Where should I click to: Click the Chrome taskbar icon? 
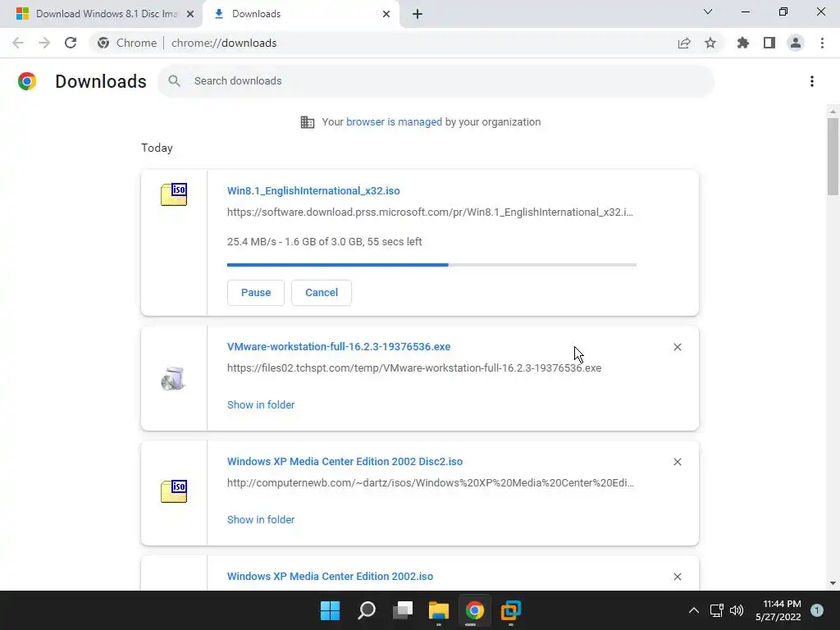[475, 610]
